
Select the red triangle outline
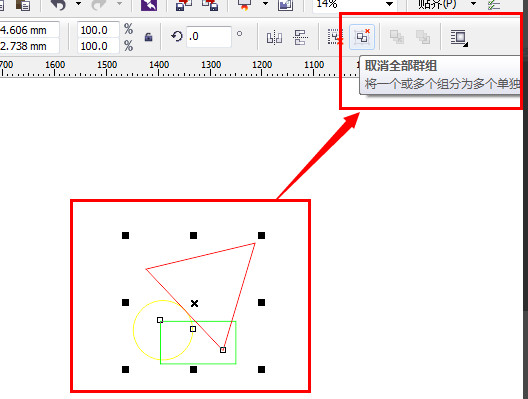[200, 256]
